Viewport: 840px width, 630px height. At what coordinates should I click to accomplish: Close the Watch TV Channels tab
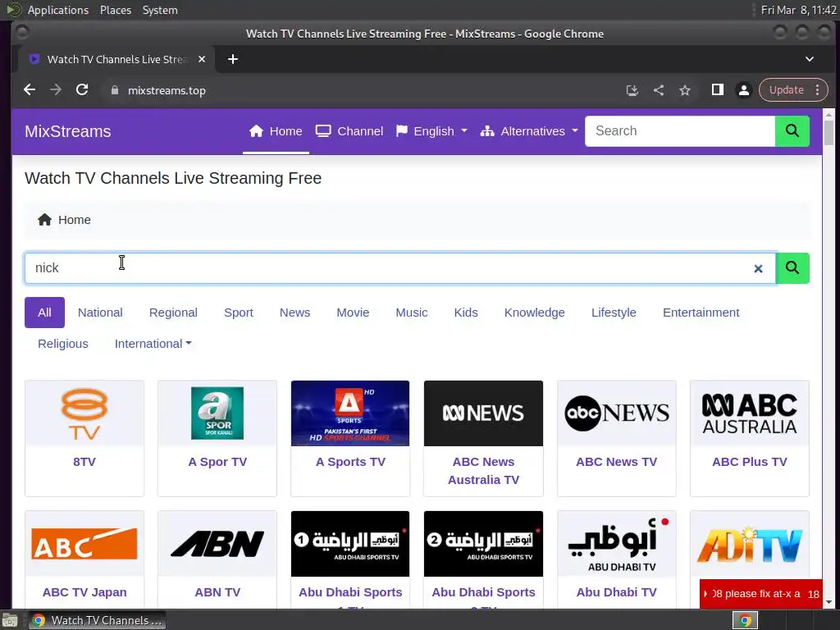coord(202,59)
